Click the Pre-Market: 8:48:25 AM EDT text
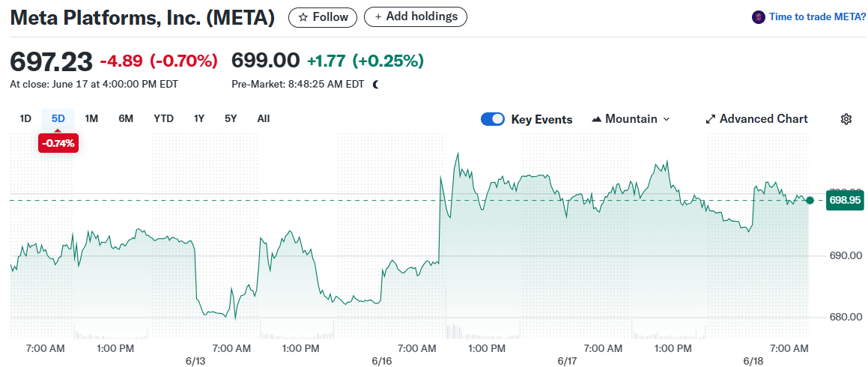Viewport: 868px width, 367px height. [x=298, y=85]
